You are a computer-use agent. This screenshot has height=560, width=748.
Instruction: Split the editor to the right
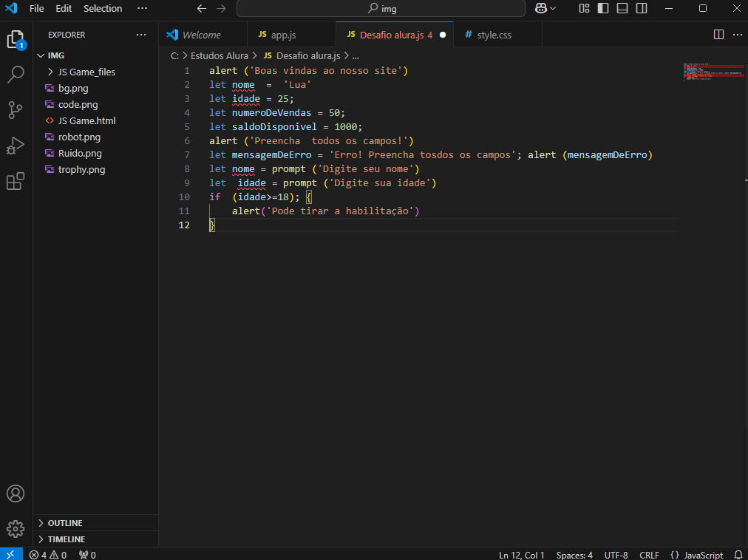(x=719, y=35)
